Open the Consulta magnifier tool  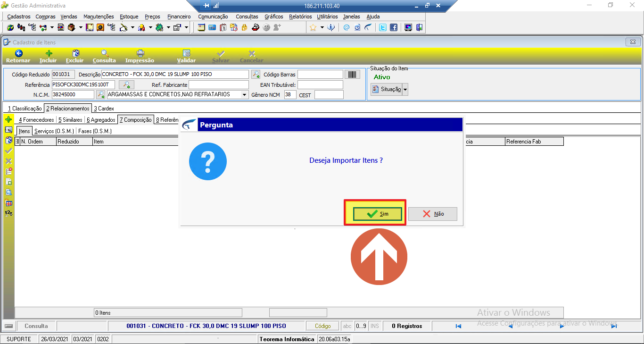(105, 53)
